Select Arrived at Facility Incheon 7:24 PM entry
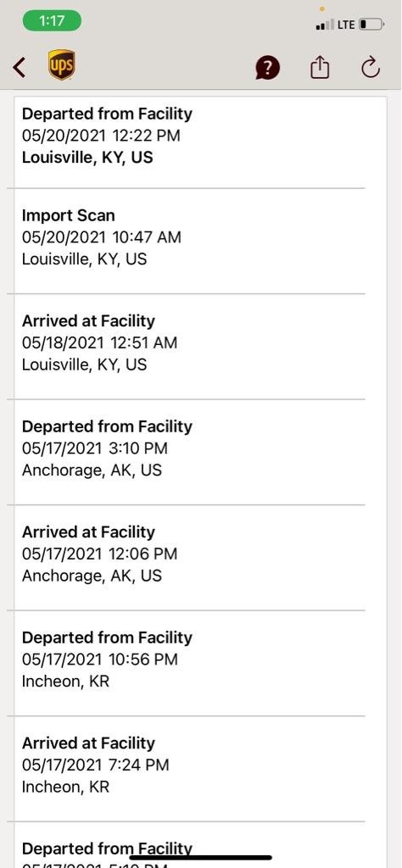 pos(189,769)
